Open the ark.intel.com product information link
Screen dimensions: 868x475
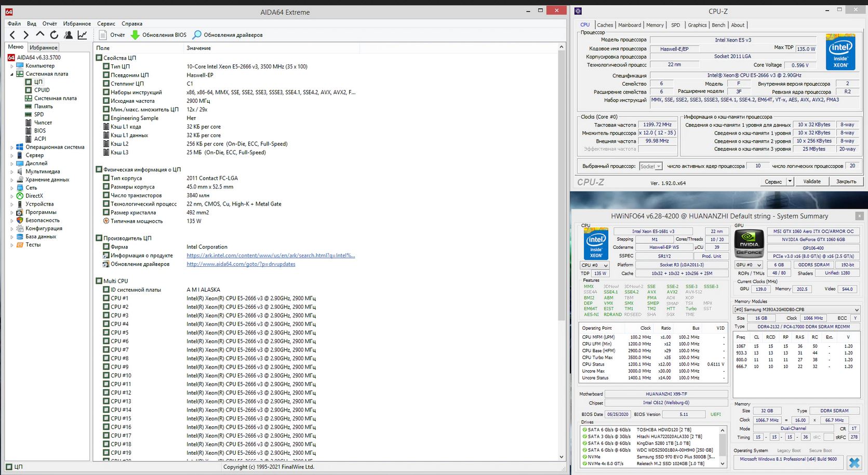(x=271, y=255)
